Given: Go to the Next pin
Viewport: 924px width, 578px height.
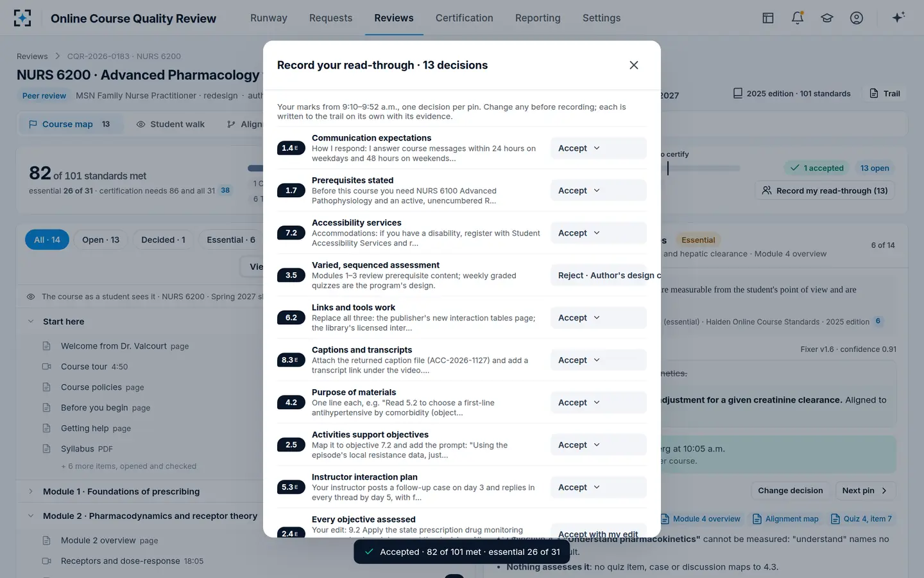Looking at the screenshot, I should tap(865, 491).
